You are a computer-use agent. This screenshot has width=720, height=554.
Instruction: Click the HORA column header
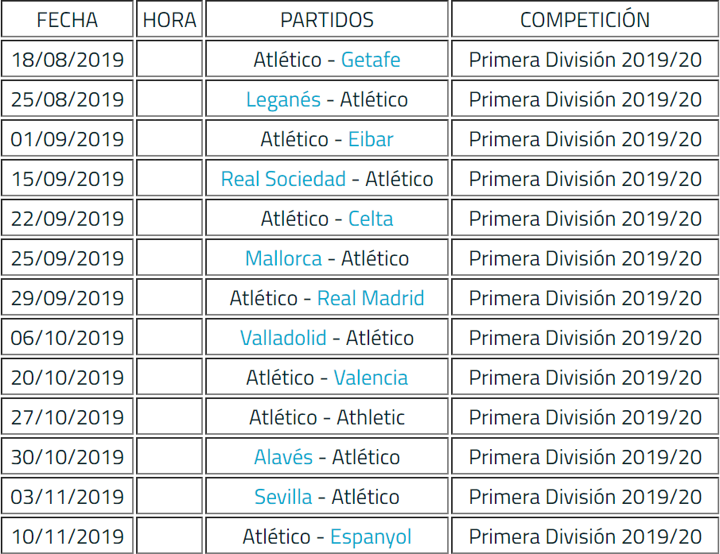(169, 20)
